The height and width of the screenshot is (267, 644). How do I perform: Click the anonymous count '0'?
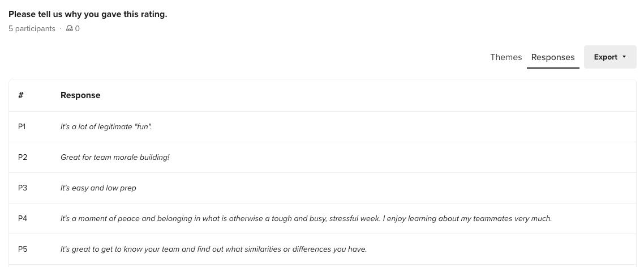point(78,28)
